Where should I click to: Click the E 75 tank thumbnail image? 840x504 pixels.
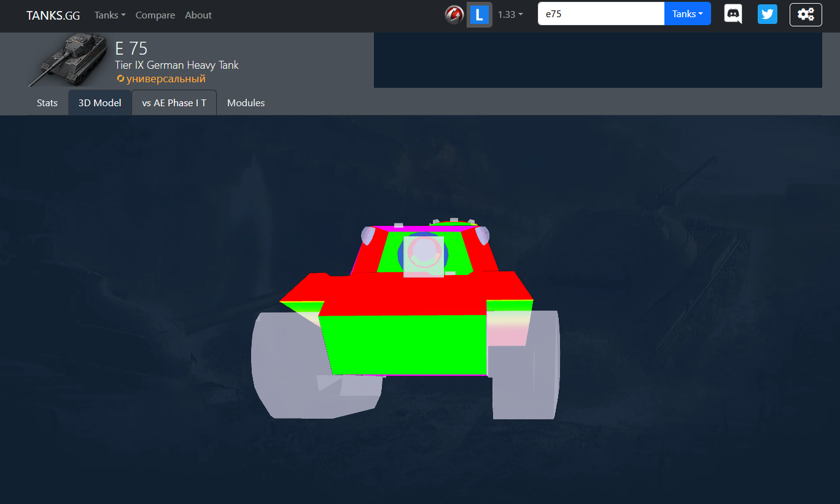68,61
